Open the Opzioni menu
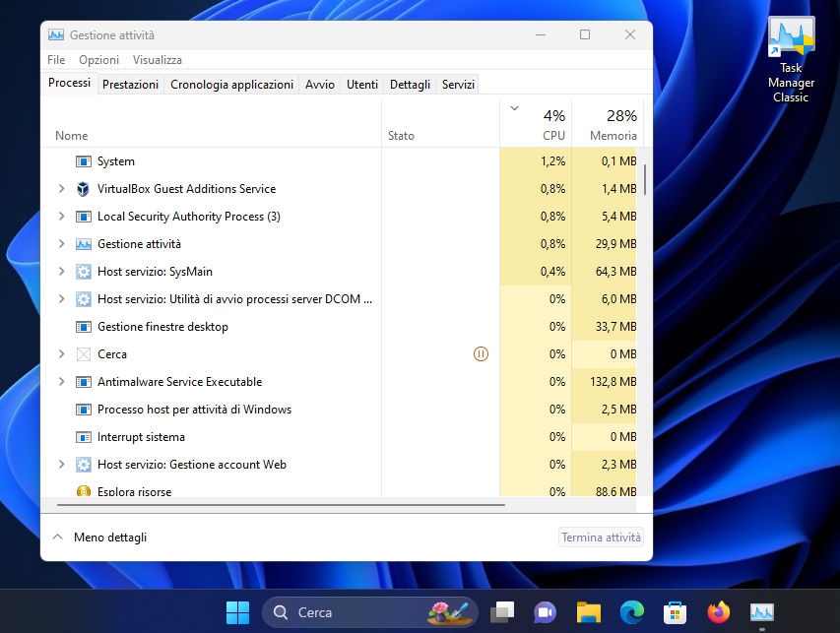This screenshot has height=633, width=840. tap(99, 60)
